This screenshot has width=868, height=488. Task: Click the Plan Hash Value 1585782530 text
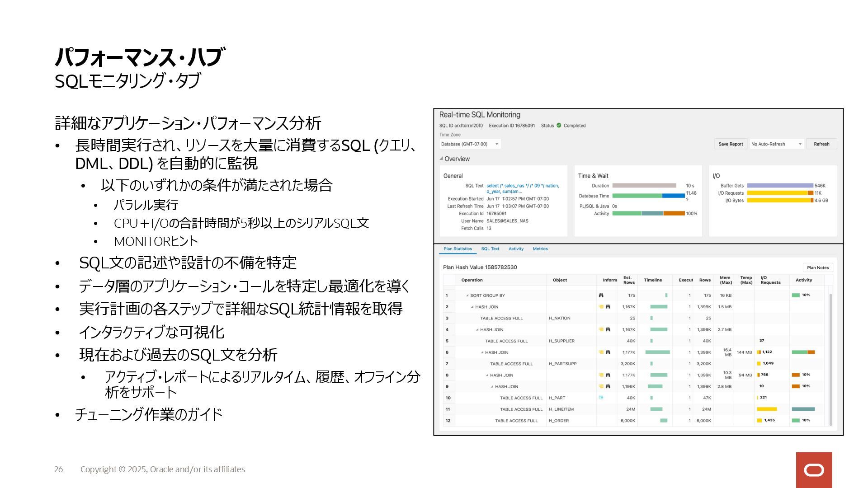click(x=480, y=267)
